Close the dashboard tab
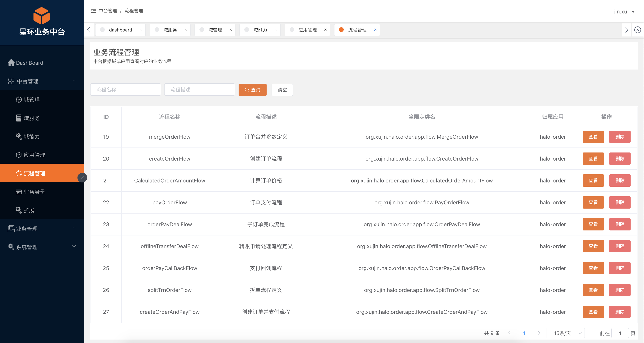Image resolution: width=644 pixels, height=343 pixels. tap(141, 30)
